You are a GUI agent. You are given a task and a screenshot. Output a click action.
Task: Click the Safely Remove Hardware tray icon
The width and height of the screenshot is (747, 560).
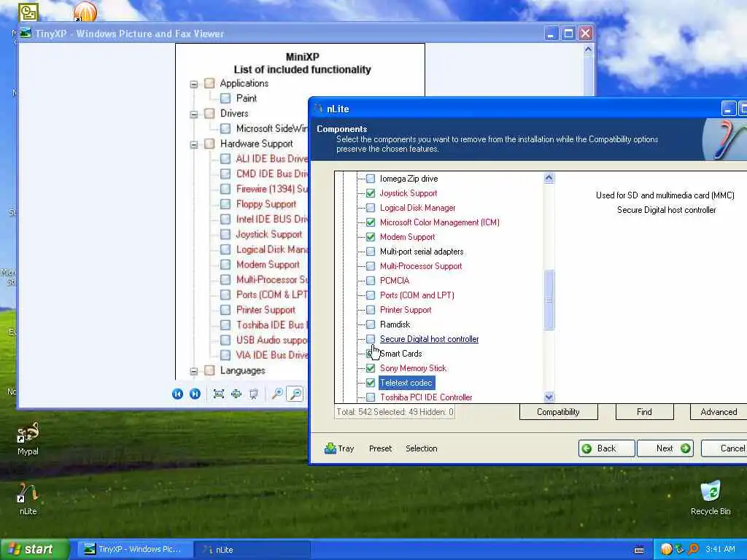pos(680,549)
